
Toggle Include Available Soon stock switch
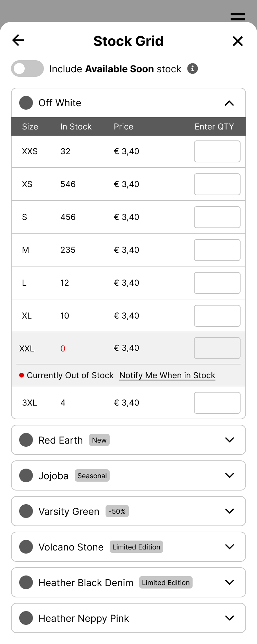click(27, 69)
